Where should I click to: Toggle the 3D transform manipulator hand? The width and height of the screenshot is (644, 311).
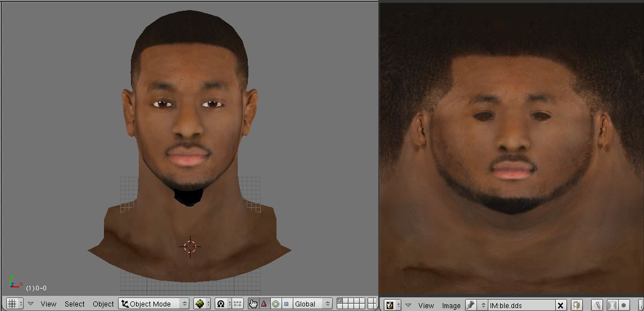(253, 304)
